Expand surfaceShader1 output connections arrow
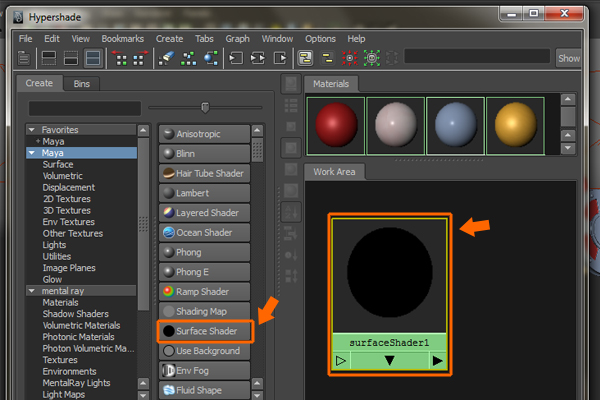This screenshot has width=600, height=400. 437,361
